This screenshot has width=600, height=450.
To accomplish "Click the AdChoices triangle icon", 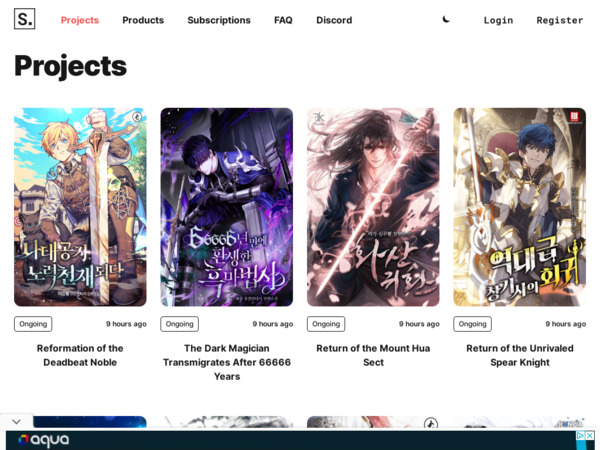I will (580, 435).
